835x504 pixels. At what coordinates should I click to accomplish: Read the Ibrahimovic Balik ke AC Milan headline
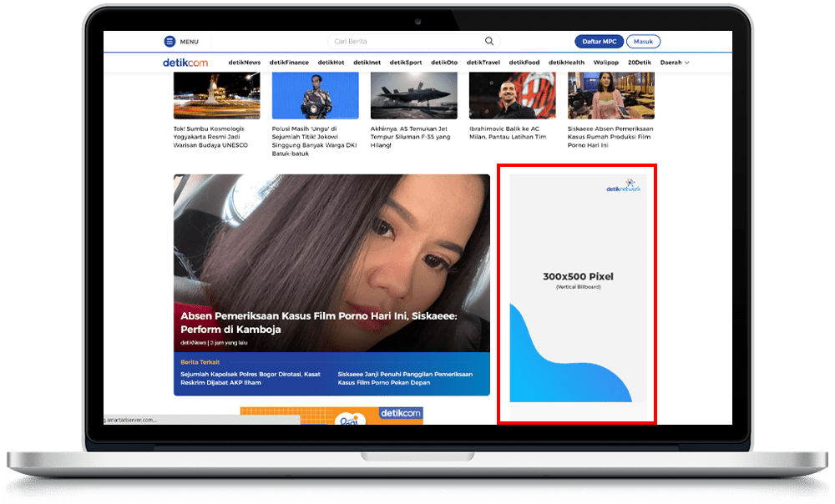pyautogui.click(x=508, y=134)
